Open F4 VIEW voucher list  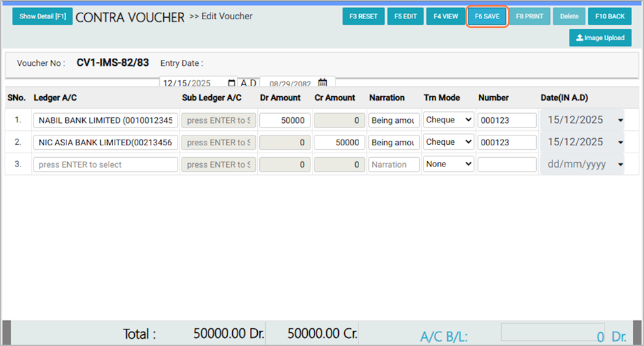[445, 16]
